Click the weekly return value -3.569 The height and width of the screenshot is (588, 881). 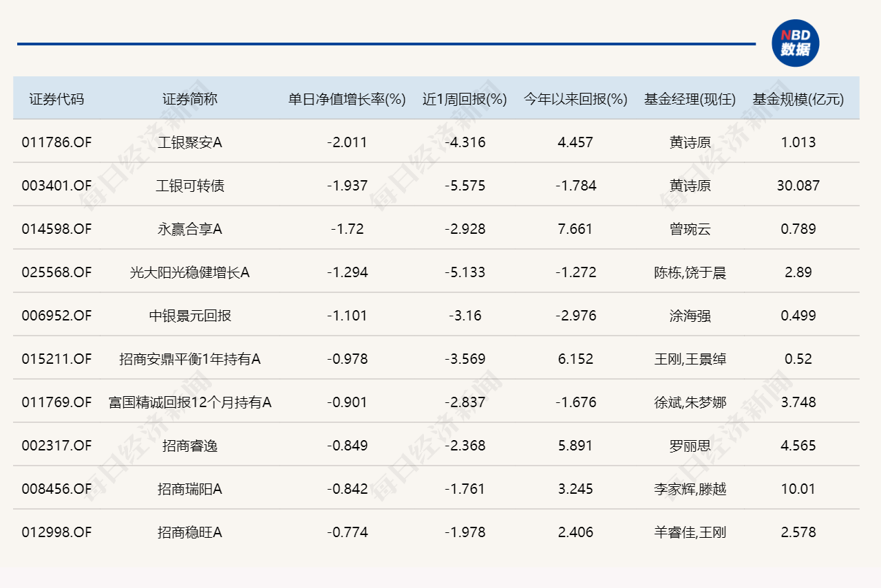click(x=465, y=359)
